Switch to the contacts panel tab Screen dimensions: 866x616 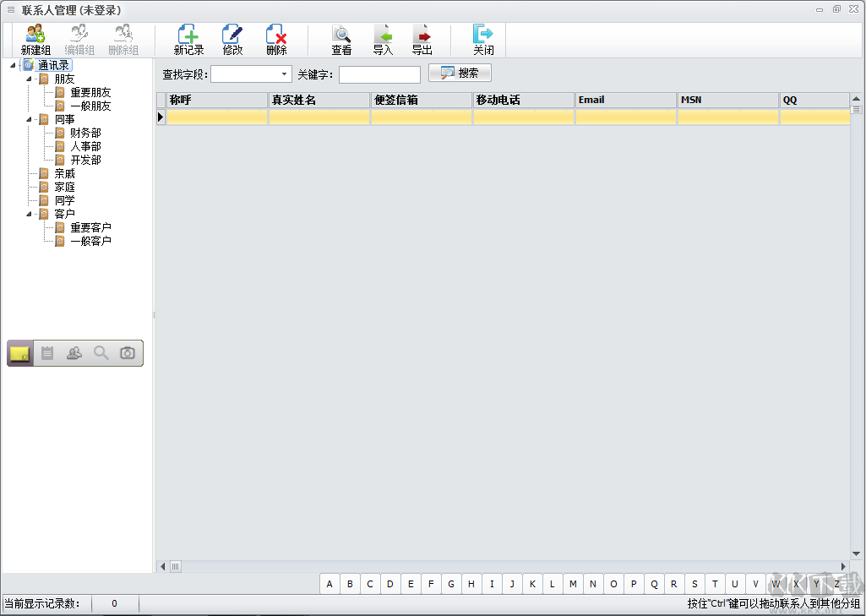click(74, 352)
